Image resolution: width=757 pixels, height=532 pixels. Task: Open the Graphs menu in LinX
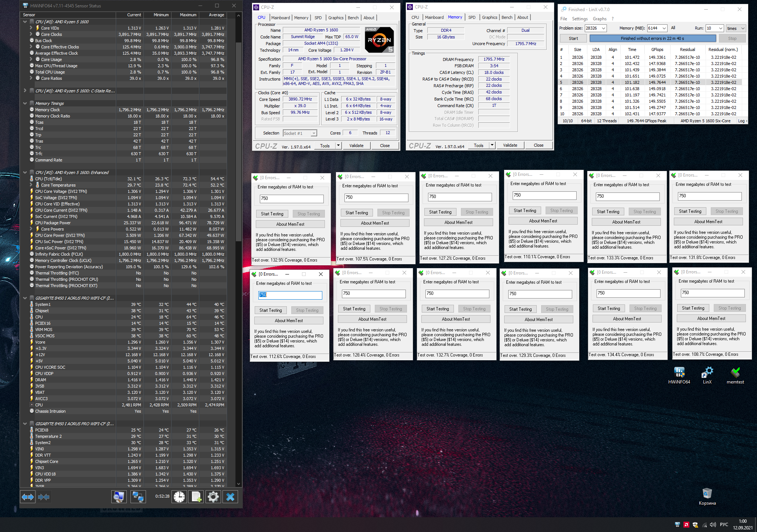pyautogui.click(x=599, y=19)
